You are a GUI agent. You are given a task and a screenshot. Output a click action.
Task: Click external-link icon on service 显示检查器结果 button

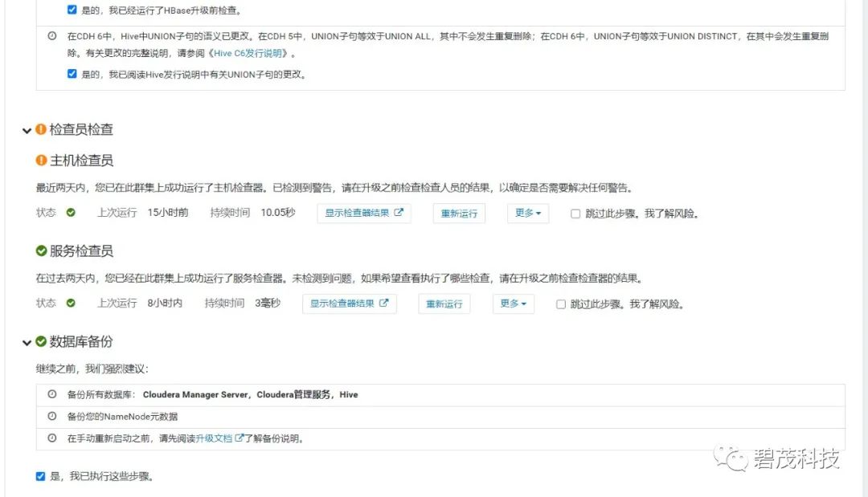383,303
